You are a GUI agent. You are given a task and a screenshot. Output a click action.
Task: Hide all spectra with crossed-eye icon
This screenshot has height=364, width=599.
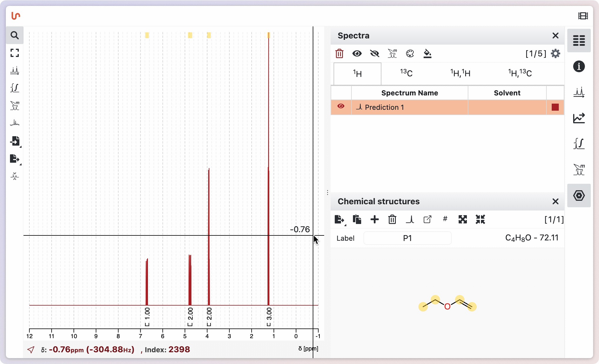(375, 53)
